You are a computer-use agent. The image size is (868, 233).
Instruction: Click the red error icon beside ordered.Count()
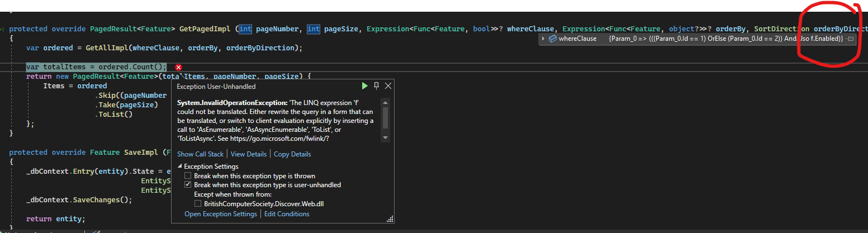point(179,67)
